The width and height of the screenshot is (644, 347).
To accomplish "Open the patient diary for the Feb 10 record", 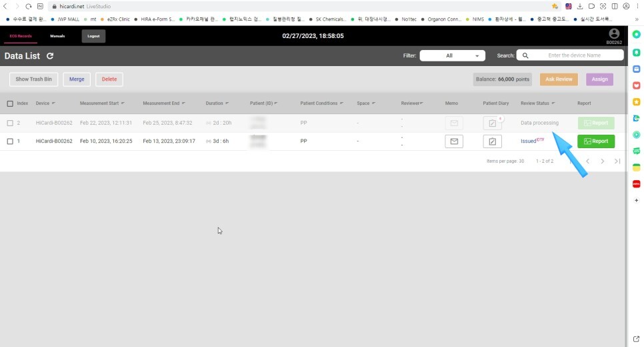I will tap(492, 141).
